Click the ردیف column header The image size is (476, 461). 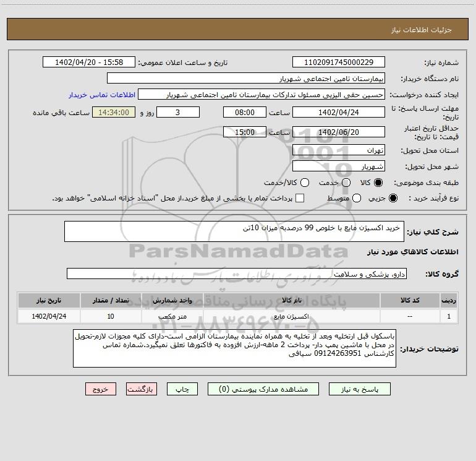coord(449,300)
